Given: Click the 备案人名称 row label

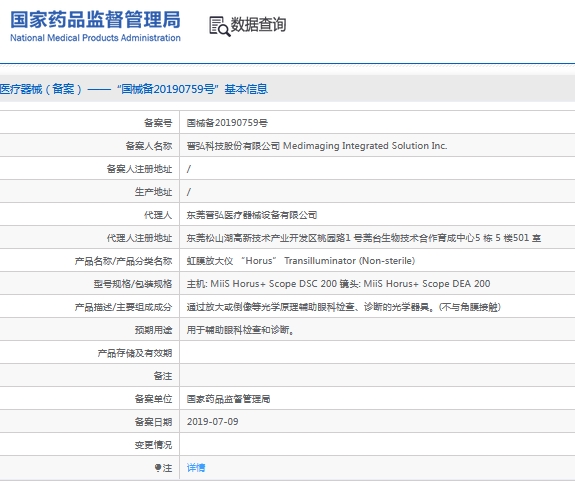Looking at the screenshot, I should pos(149,146).
